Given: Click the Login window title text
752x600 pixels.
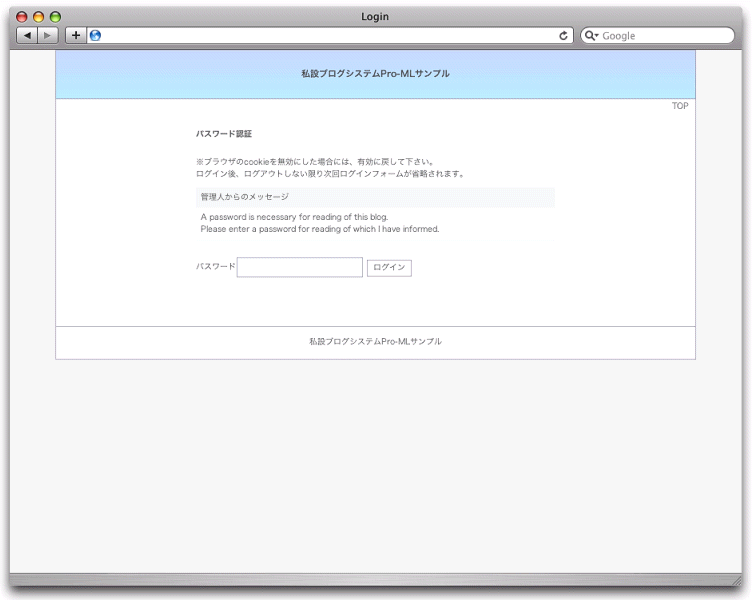Looking at the screenshot, I should point(375,17).
